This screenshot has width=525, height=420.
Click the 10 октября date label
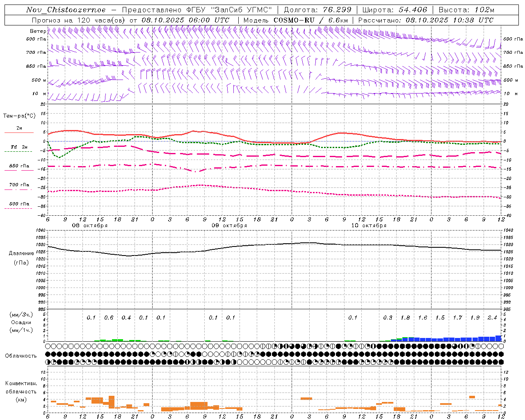coord(369,226)
